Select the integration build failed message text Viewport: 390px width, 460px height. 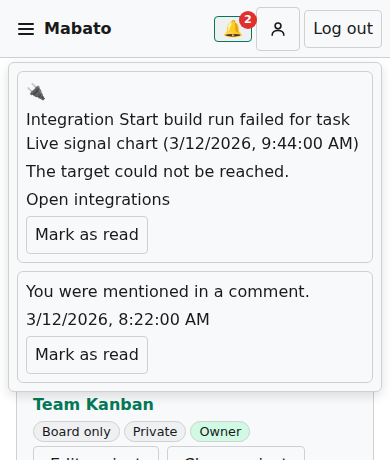click(192, 131)
